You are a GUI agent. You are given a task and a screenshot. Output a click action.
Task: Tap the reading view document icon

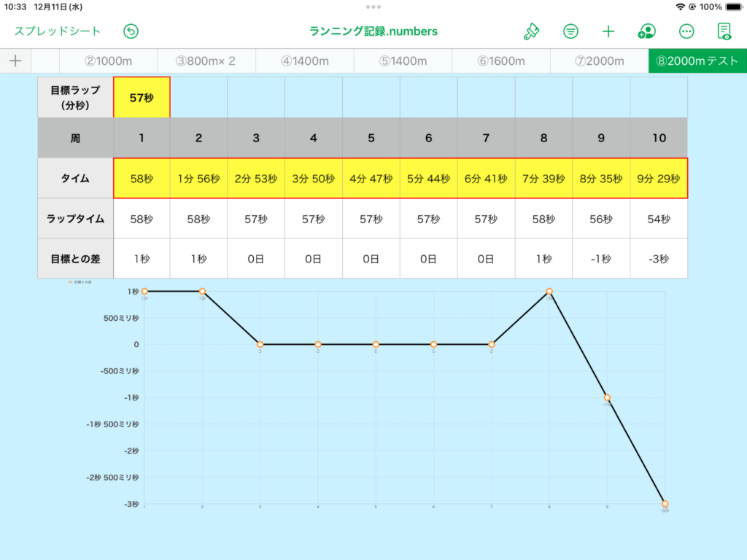[724, 31]
